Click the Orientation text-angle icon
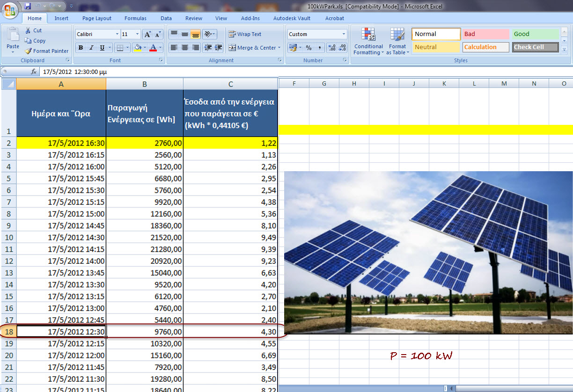Viewport: 573px width, 392px height. click(x=208, y=34)
